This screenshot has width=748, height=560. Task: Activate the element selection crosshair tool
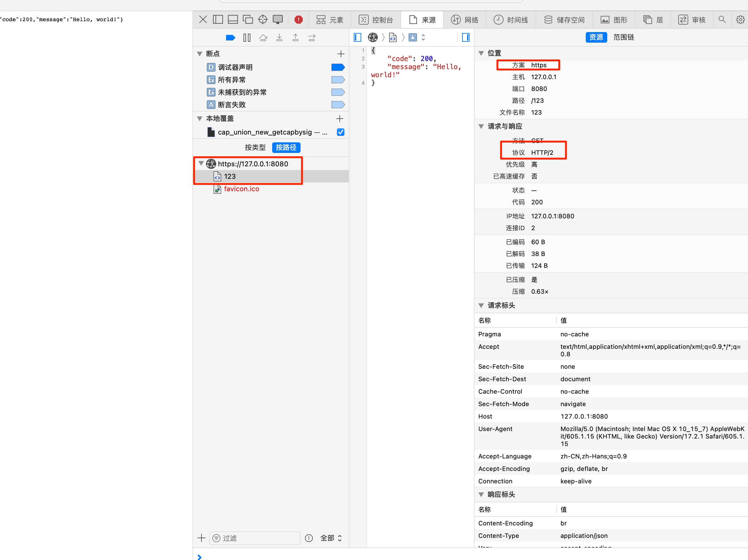coord(263,19)
